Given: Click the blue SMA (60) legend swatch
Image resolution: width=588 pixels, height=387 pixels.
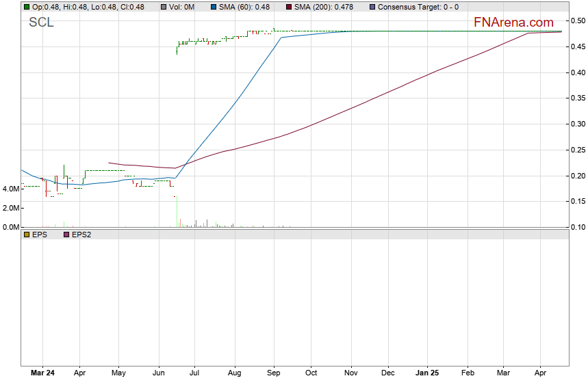Looking at the screenshot, I should [212, 7].
